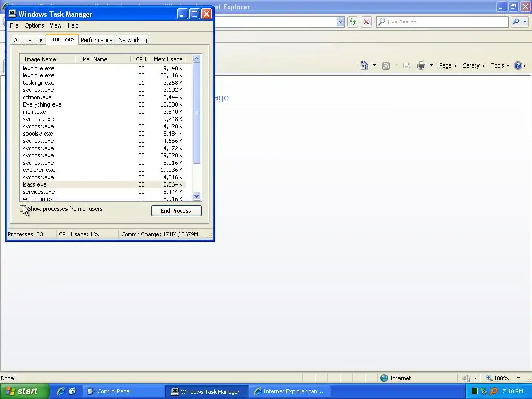The width and height of the screenshot is (532, 399).
Task: Click the protected mode icon in IE status bar
Action: [467, 378]
